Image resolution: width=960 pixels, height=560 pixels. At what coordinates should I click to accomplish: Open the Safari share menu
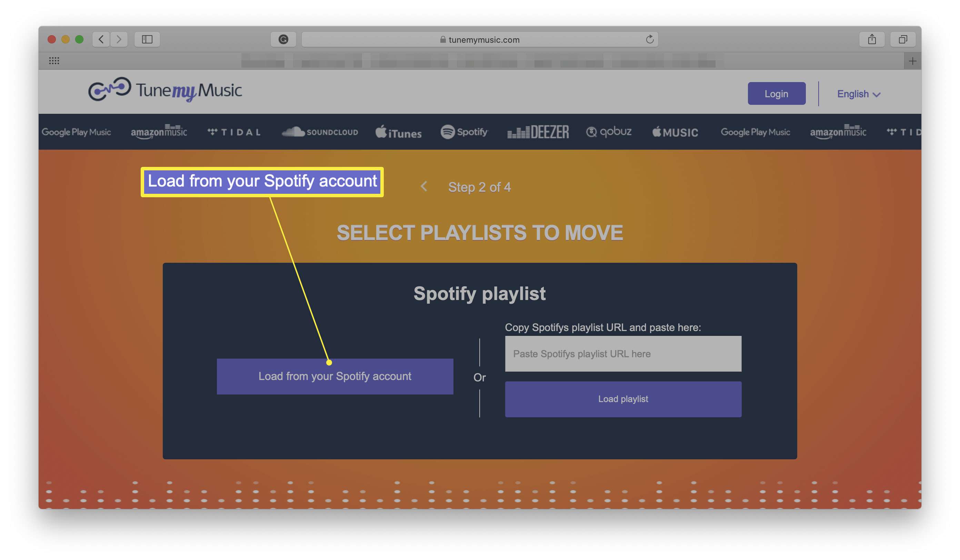(x=872, y=39)
